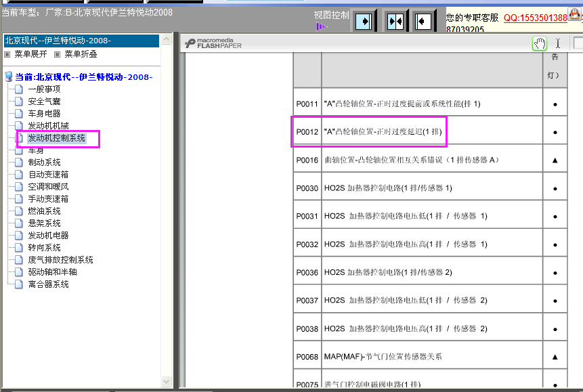Open the 转向系统 tree item
Viewport: 583px width, 392px height.
[x=44, y=248]
